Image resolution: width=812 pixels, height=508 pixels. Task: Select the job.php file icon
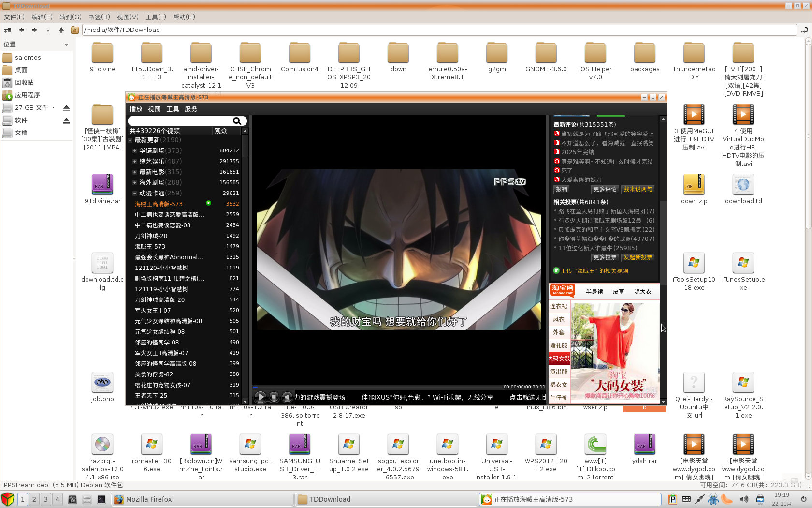(102, 382)
